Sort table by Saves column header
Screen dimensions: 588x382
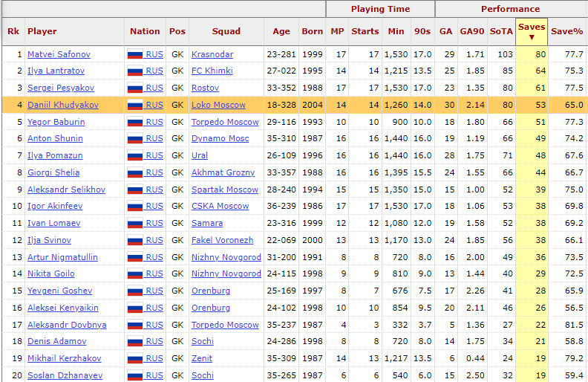[532, 31]
